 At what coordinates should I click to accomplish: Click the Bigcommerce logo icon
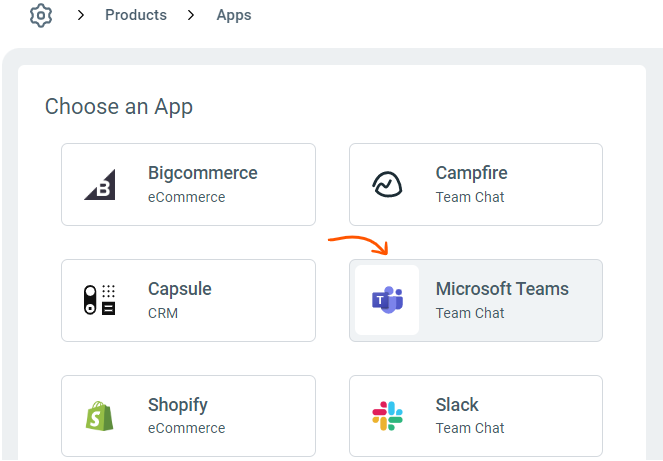[99, 184]
